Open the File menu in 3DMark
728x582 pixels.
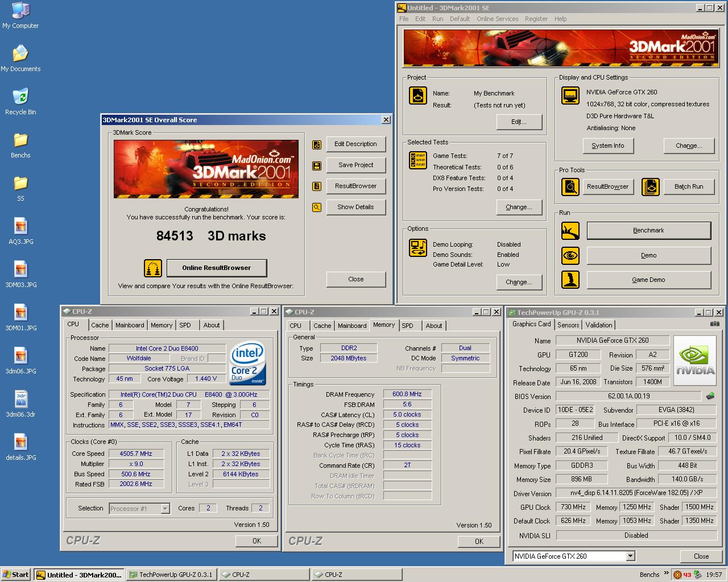click(x=404, y=19)
